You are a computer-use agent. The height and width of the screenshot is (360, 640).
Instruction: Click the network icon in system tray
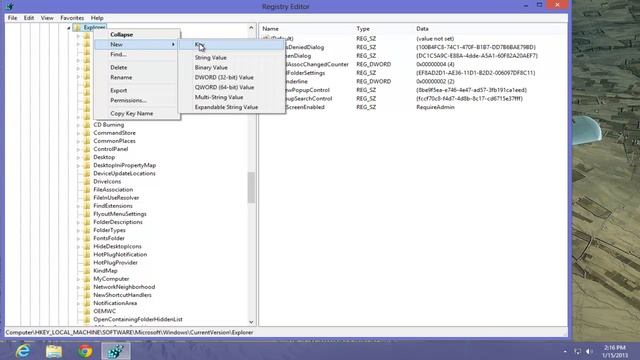point(578,351)
